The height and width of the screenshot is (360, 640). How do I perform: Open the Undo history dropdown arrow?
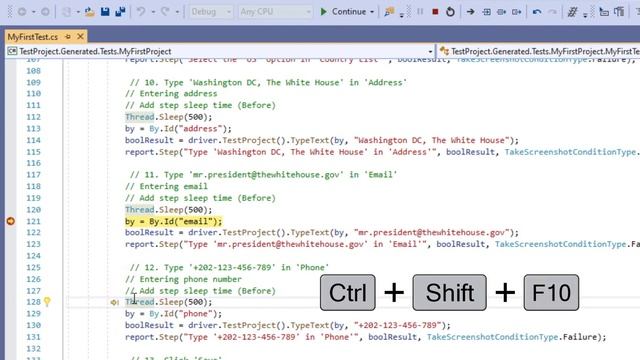[153, 12]
